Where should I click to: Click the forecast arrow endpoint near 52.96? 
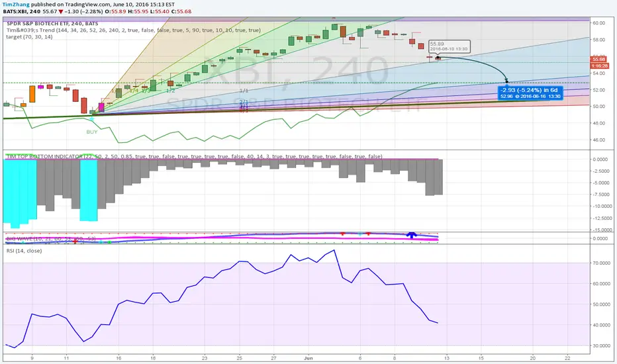[x=507, y=81]
